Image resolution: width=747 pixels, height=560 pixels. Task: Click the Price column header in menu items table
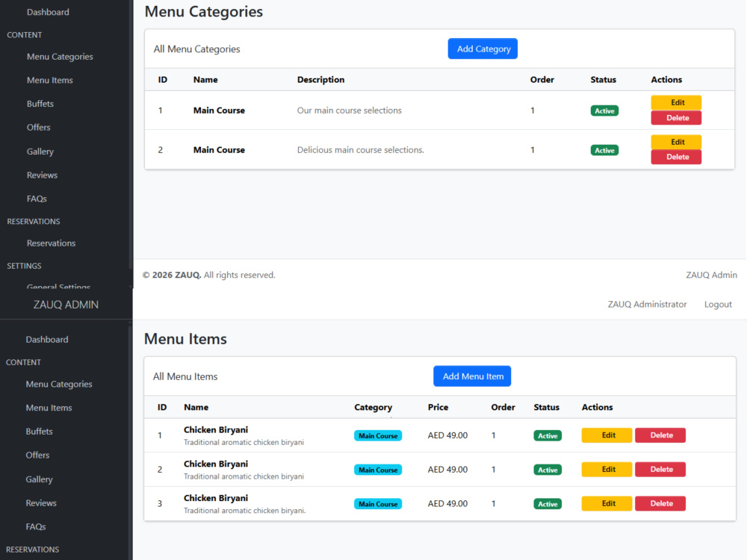tap(438, 408)
